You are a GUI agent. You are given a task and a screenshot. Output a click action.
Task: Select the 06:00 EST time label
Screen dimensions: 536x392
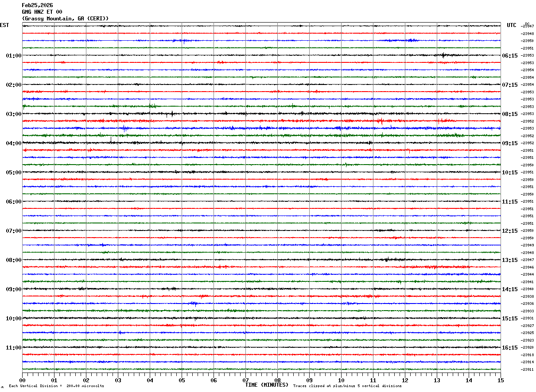coord(14,202)
